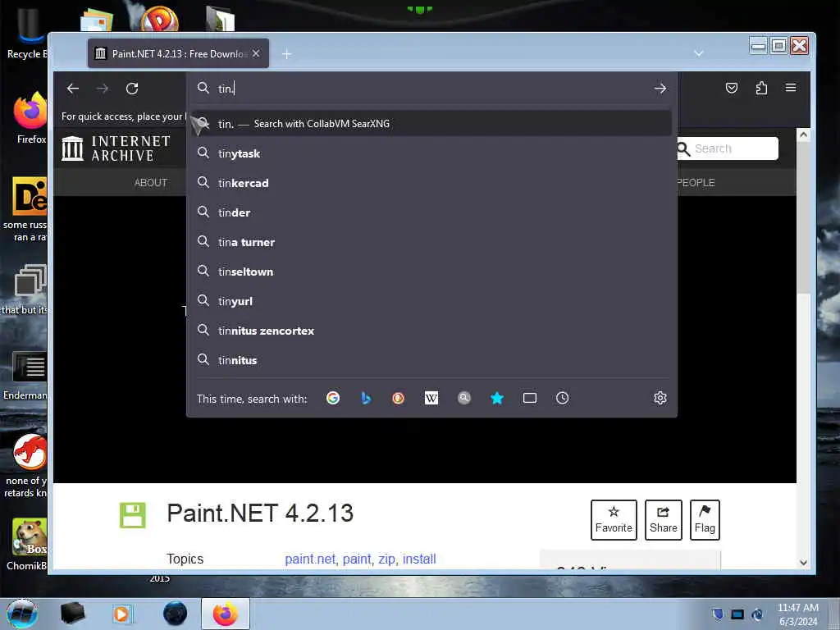This screenshot has height=630, width=840.
Task: Choose the 'tin. — Search with CollabVM SearXNG' row
Action: pos(431,124)
